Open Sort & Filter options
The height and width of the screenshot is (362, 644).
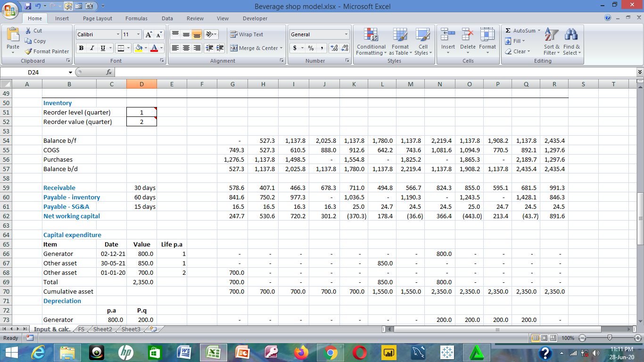[x=553, y=41]
